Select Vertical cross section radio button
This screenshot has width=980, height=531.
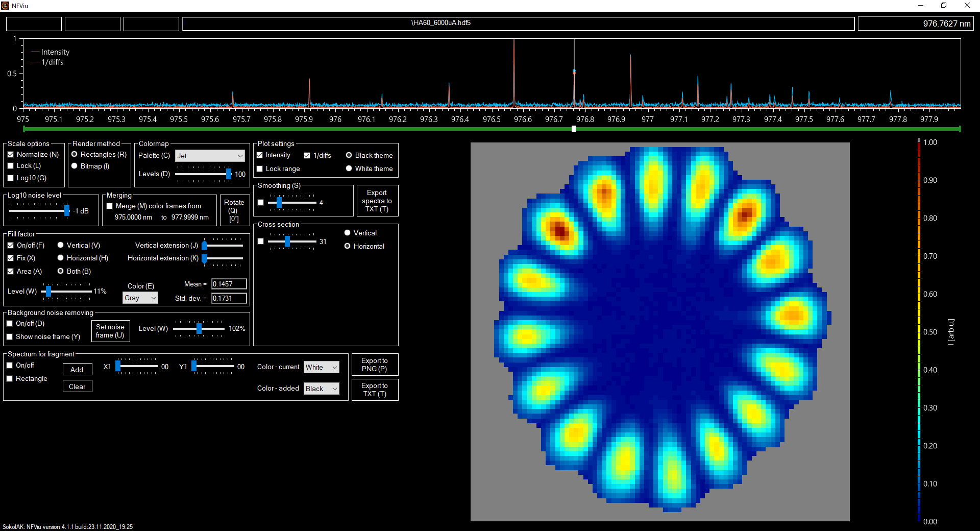point(348,233)
